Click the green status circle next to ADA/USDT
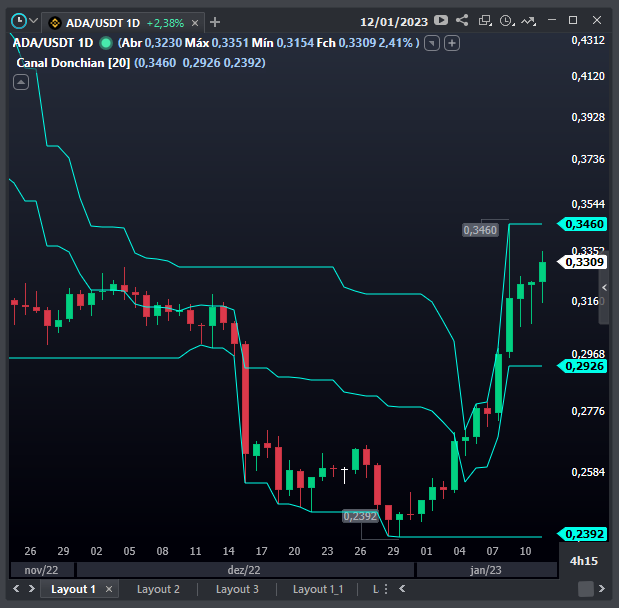This screenshot has height=608, width=619. pos(105,43)
